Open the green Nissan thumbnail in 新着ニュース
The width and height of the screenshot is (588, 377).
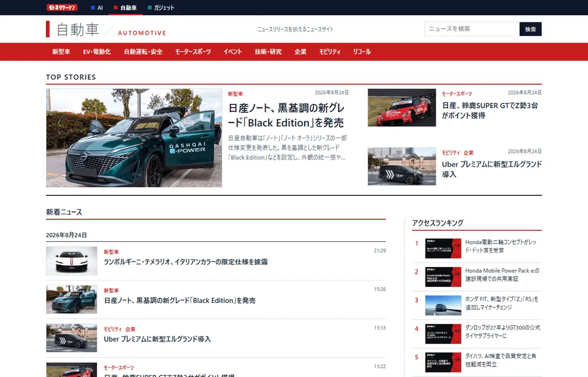pyautogui.click(x=72, y=299)
